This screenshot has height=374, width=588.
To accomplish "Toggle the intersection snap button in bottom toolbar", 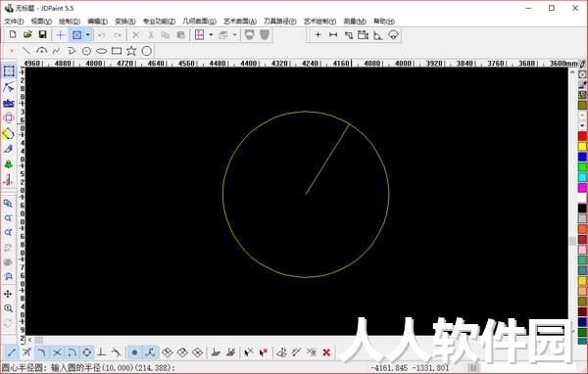I will [57, 352].
